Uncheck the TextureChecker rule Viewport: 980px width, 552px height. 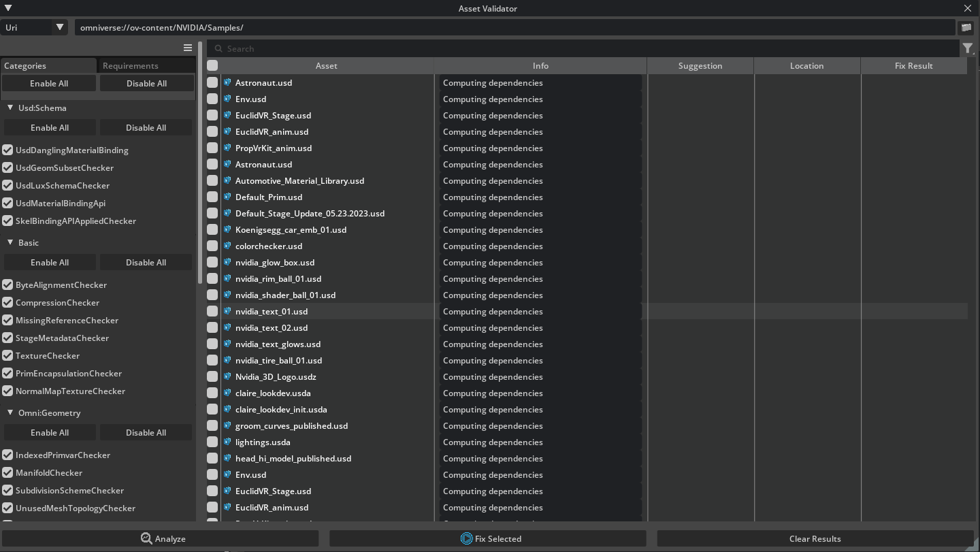point(7,355)
